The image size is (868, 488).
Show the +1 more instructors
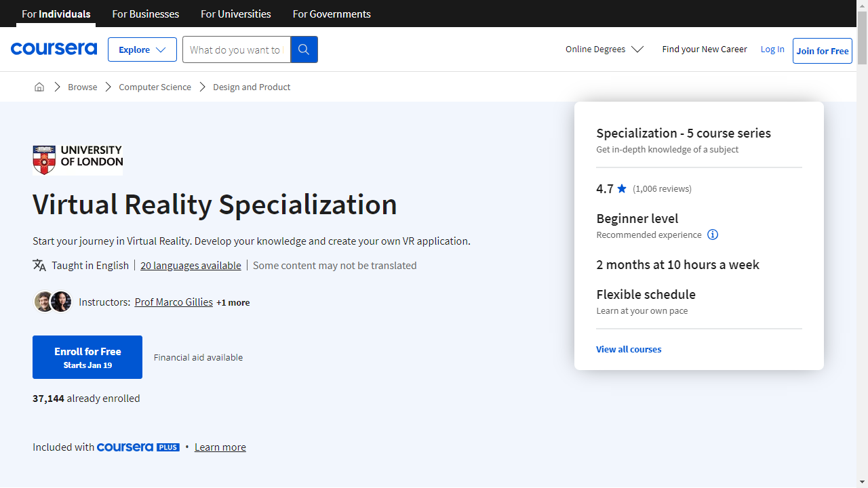click(x=233, y=302)
